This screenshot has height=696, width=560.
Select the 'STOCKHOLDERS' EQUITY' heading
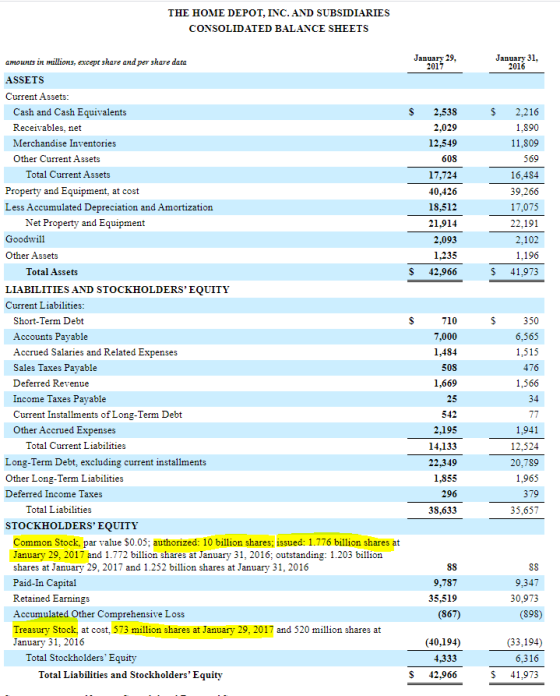pos(71,526)
